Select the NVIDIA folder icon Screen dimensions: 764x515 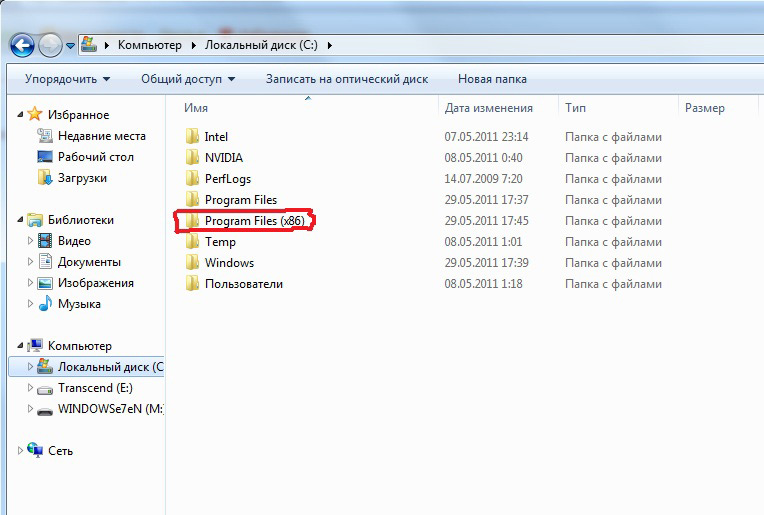click(x=192, y=157)
